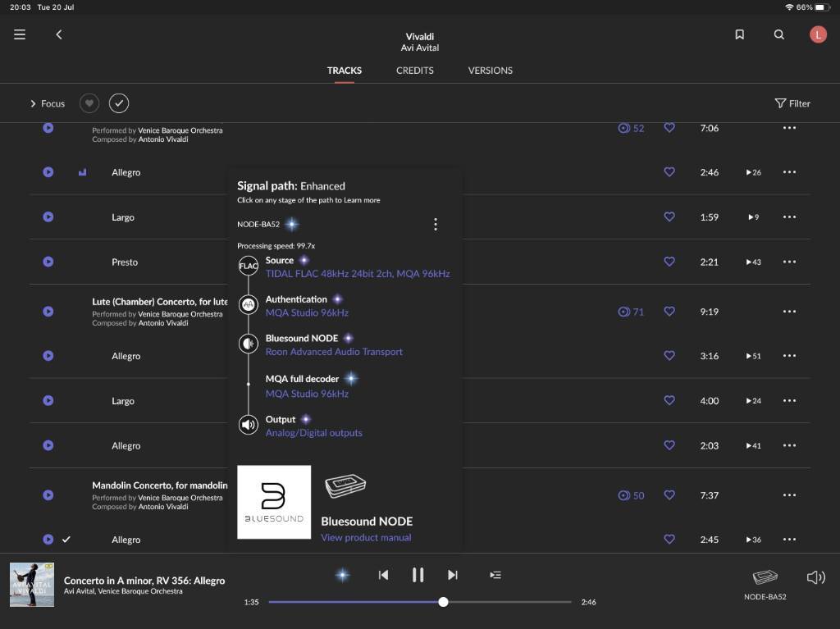Play the Allegro track lasting 2:03

coord(48,445)
